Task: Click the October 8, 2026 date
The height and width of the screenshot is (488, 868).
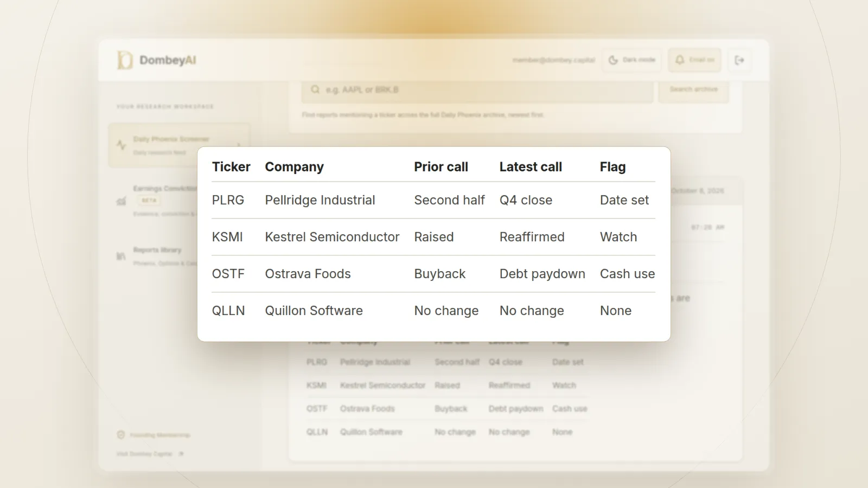Action: click(697, 191)
